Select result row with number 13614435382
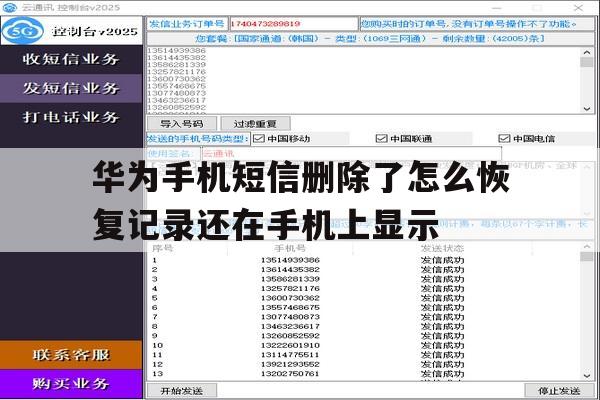Image resolution: width=600 pixels, height=400 pixels. [x=364, y=270]
